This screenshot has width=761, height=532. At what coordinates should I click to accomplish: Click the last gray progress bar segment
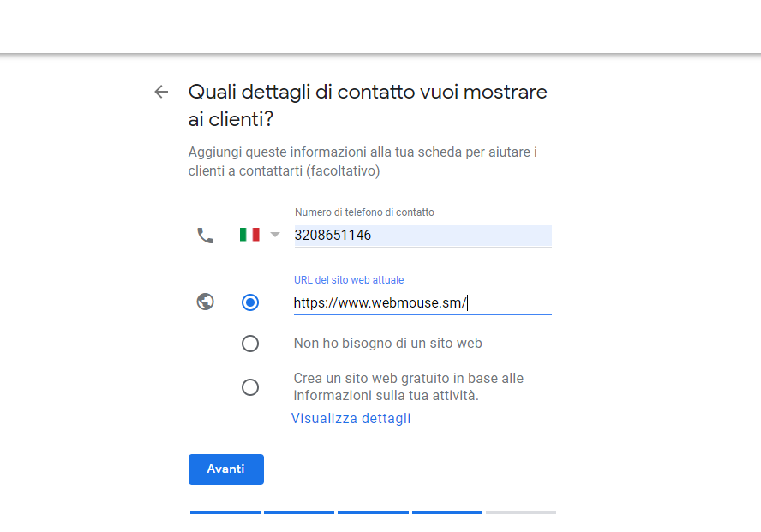tap(521, 512)
